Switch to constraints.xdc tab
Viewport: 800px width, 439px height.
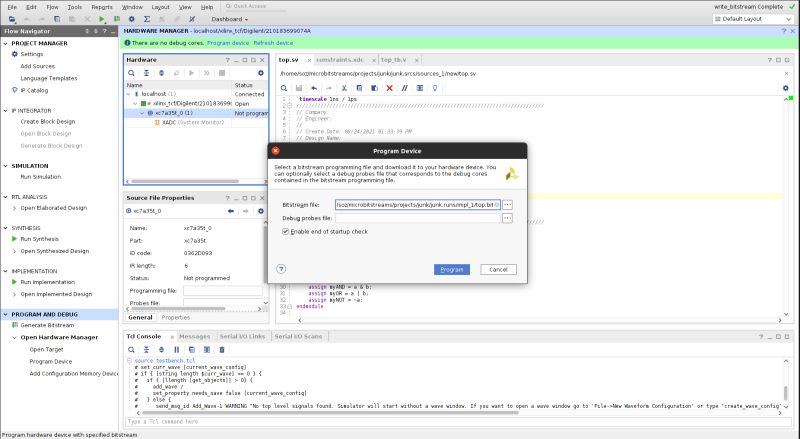[339, 60]
